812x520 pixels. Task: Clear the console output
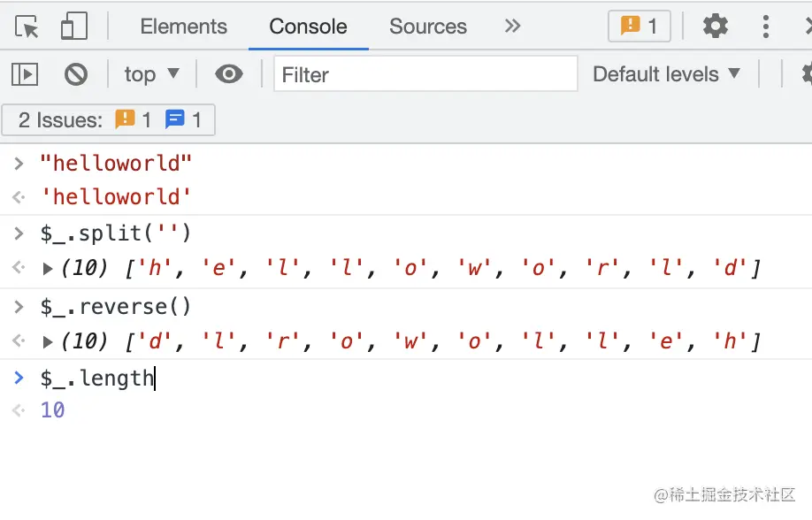pyautogui.click(x=76, y=74)
